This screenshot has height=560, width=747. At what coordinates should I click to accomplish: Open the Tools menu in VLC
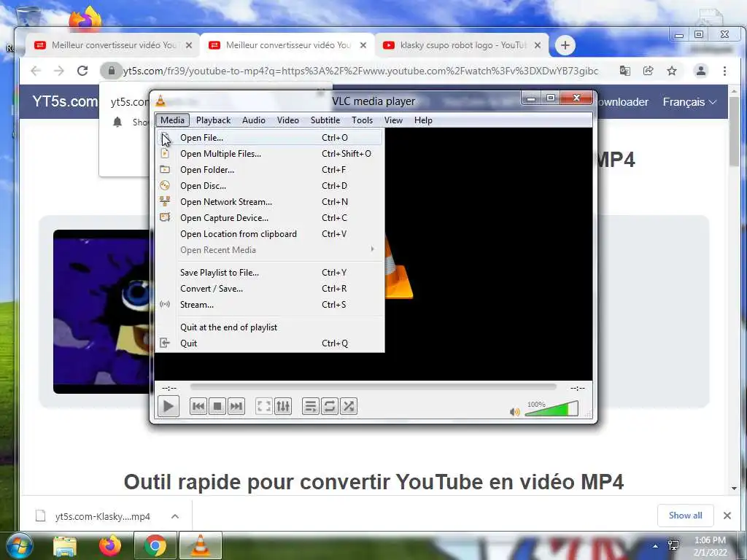(x=362, y=120)
